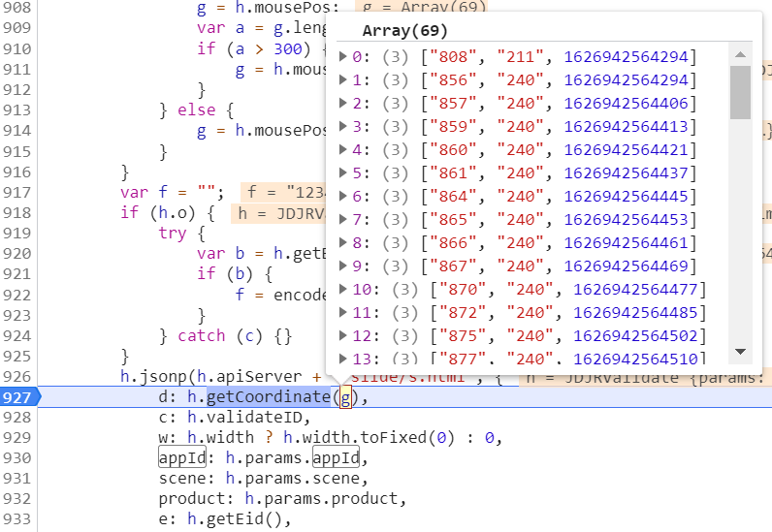Image resolution: width=772 pixels, height=532 pixels.
Task: Expand array entry 10 with "870"
Action: coord(343,289)
